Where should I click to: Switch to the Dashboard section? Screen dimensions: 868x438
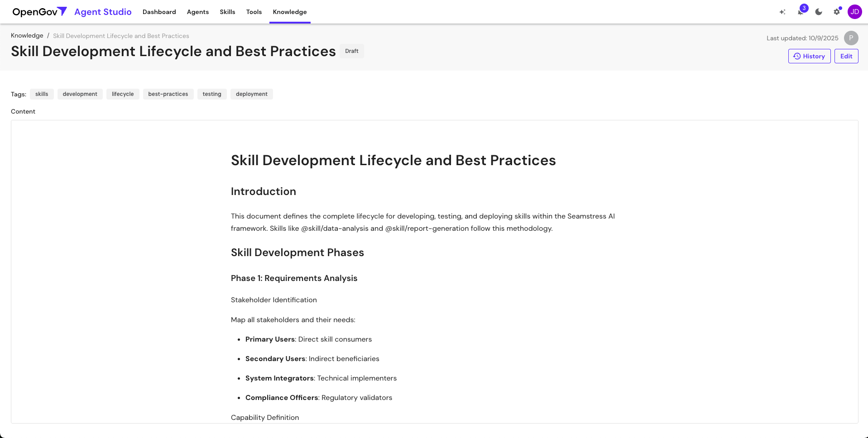click(x=159, y=12)
